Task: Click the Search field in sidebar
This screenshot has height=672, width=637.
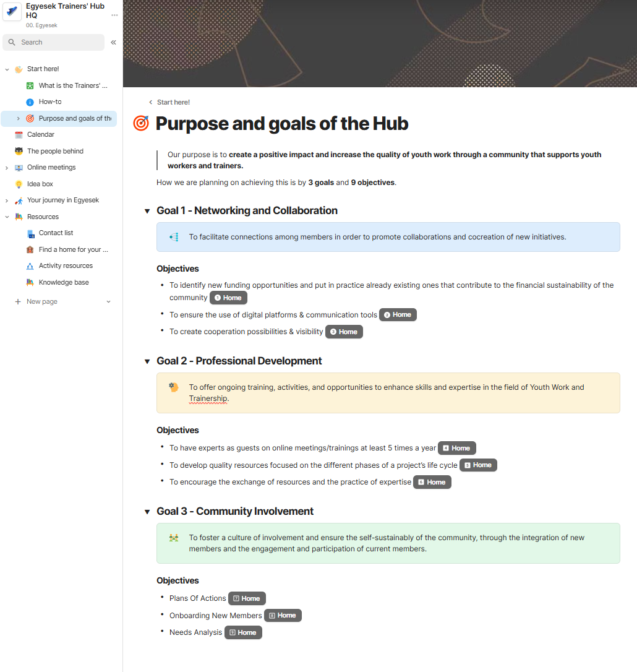Action: pyautogui.click(x=54, y=43)
